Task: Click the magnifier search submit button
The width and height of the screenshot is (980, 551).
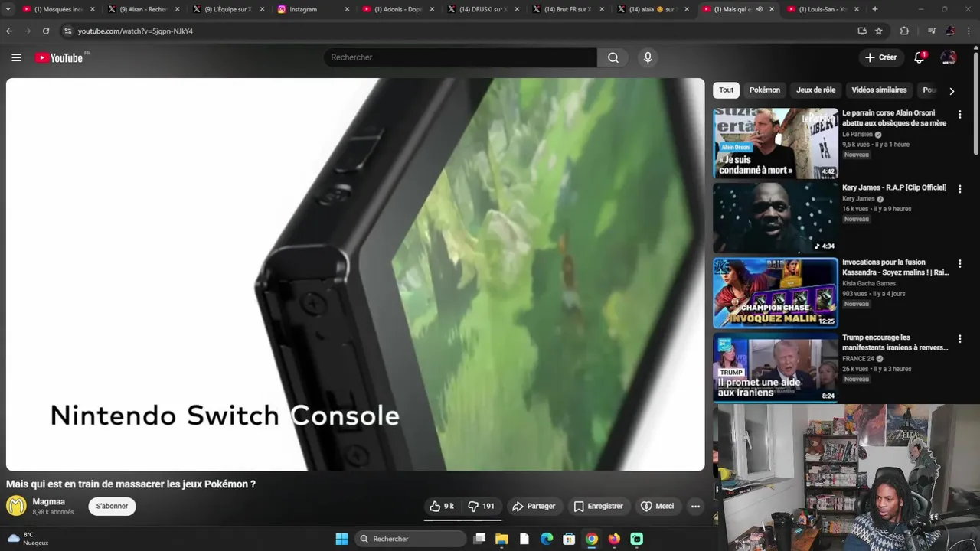Action: [x=613, y=57]
